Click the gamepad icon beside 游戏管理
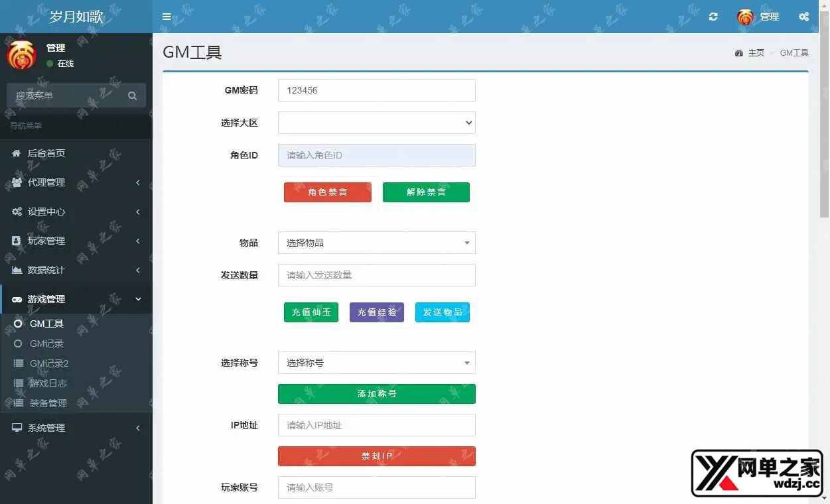The height and width of the screenshot is (504, 830). click(17, 299)
